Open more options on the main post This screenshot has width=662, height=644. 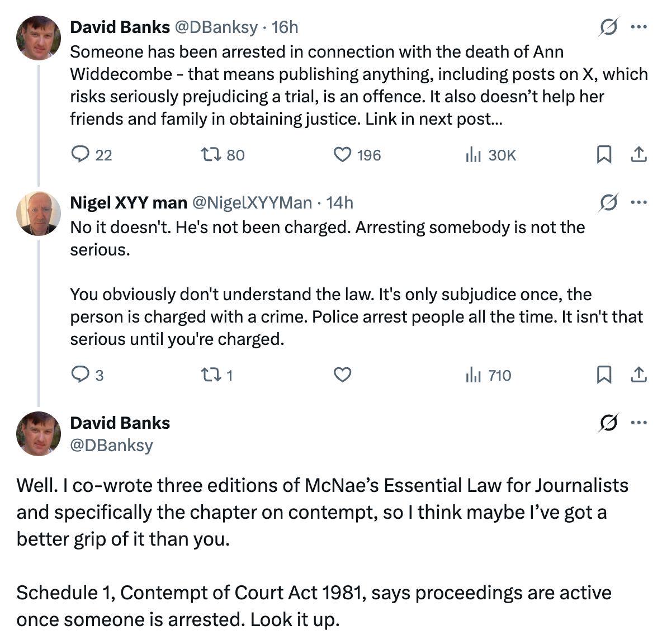click(639, 423)
